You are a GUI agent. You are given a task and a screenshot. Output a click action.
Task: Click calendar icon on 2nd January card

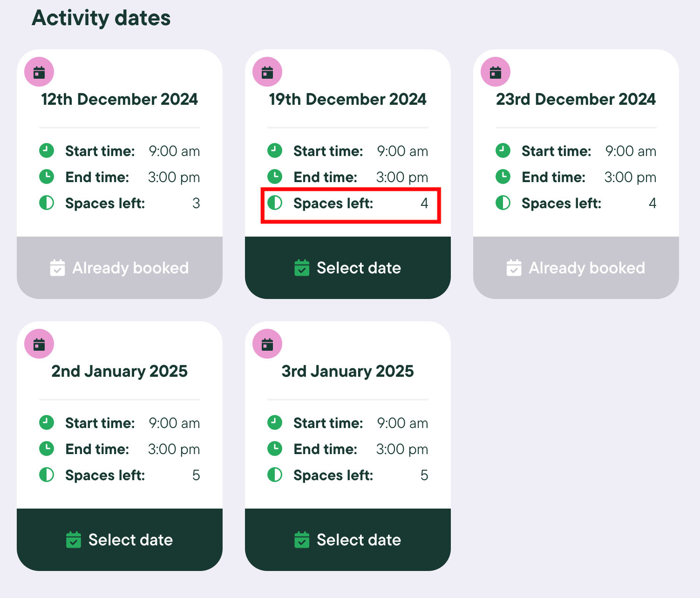click(39, 344)
